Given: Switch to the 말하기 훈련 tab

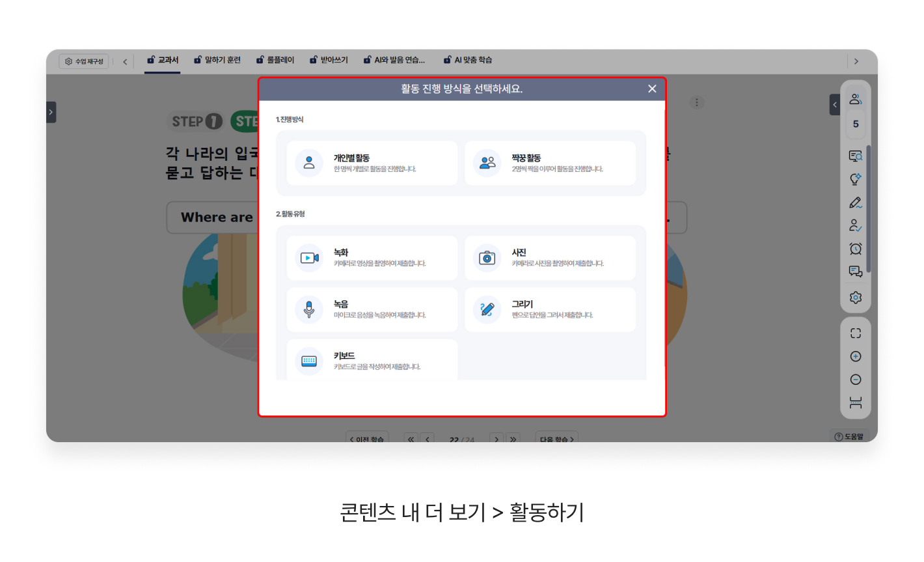Looking at the screenshot, I should (217, 60).
